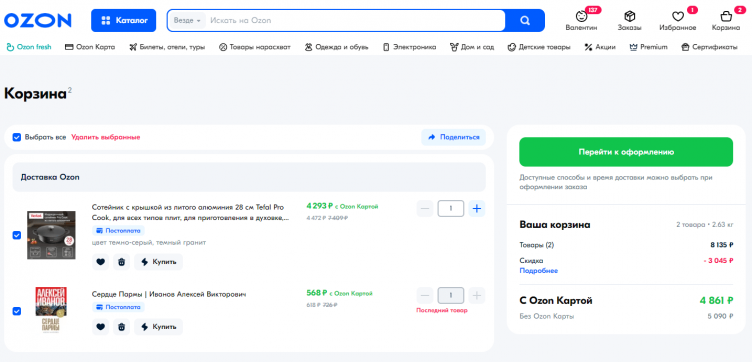Open the Tefal сотейник product thumbnail
This screenshot has height=362, width=752.
(51, 235)
